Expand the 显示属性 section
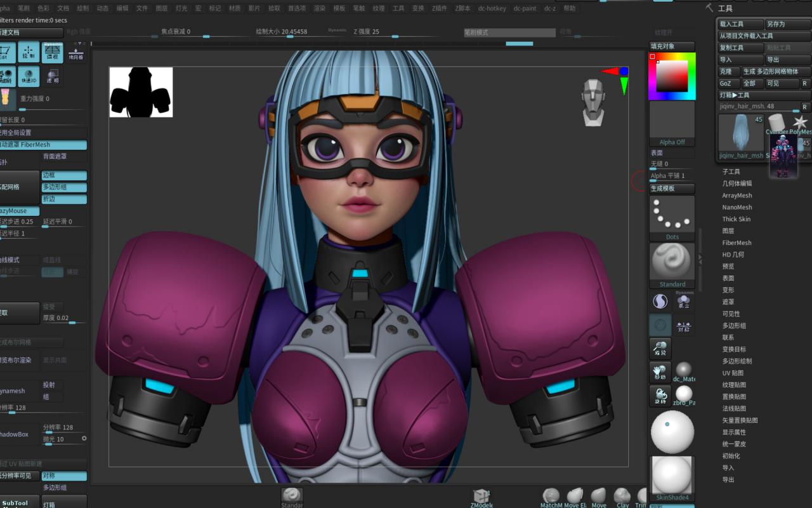 coord(734,432)
